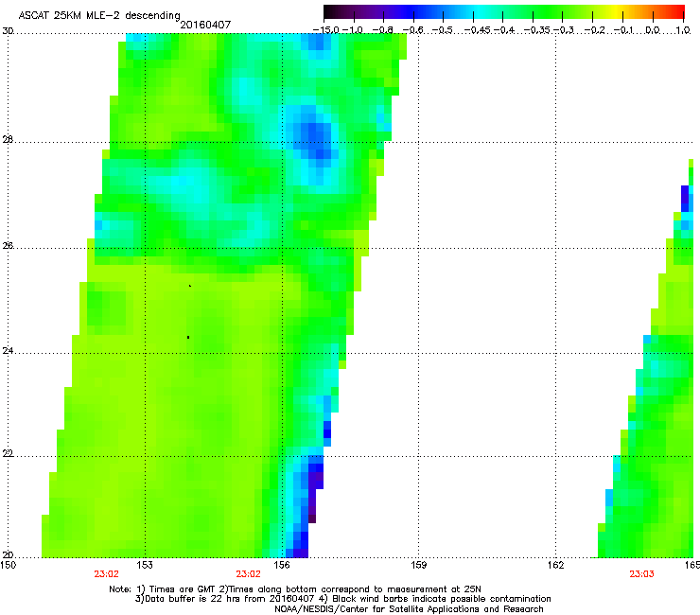The height and width of the screenshot is (615, 700).
Task: Click the longitude axis label "159"
Action: coord(419,565)
